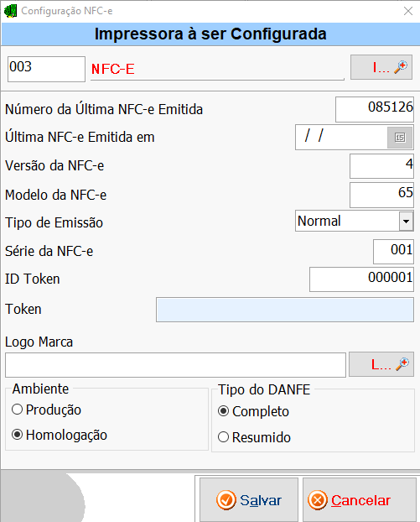420x522 pixels.
Task: Select the Série da NFC-e field
Action: click(x=393, y=251)
